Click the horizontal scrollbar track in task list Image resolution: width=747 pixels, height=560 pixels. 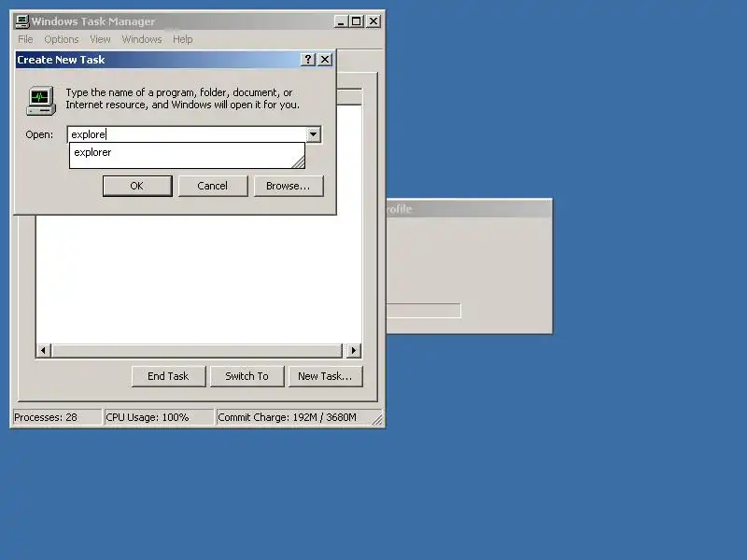pos(197,351)
